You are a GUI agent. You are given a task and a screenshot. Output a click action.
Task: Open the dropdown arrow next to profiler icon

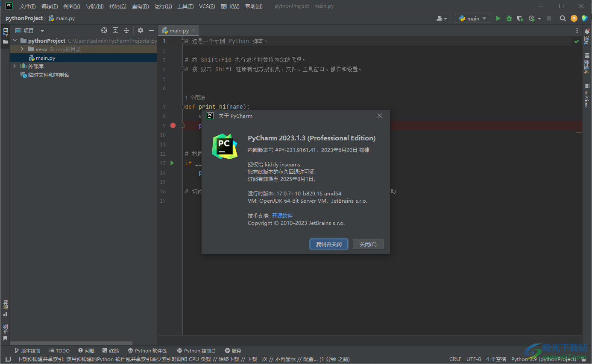point(539,18)
